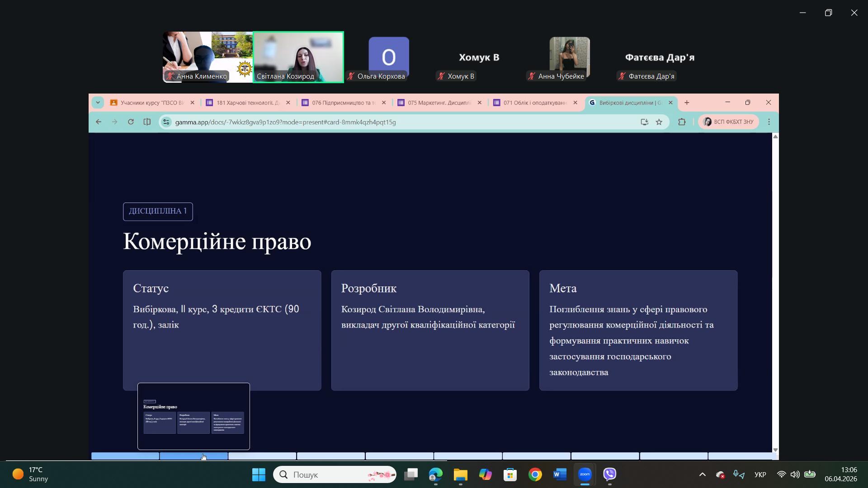
Task: Jump to the third slide progress segment
Action: pyautogui.click(x=262, y=456)
